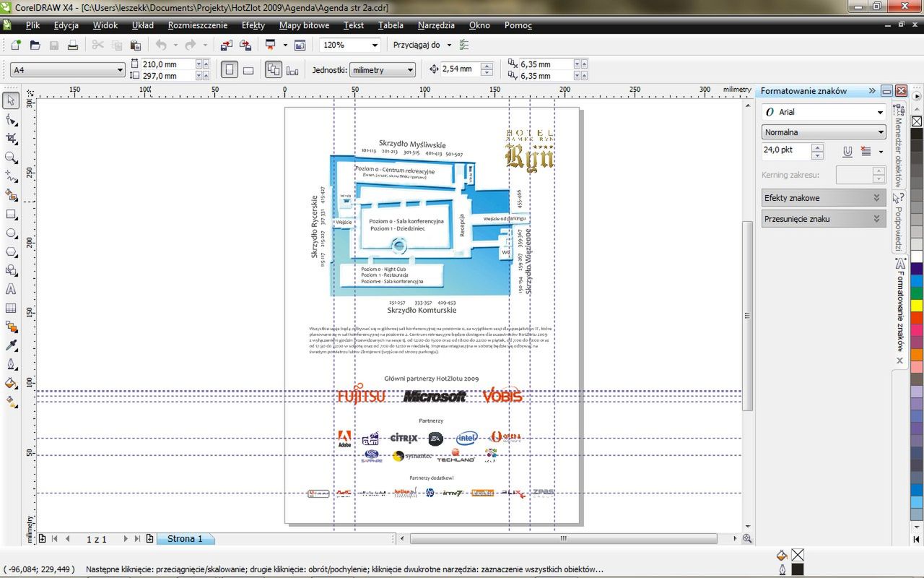
Task: Open snapping Options icon
Action: 464,45
